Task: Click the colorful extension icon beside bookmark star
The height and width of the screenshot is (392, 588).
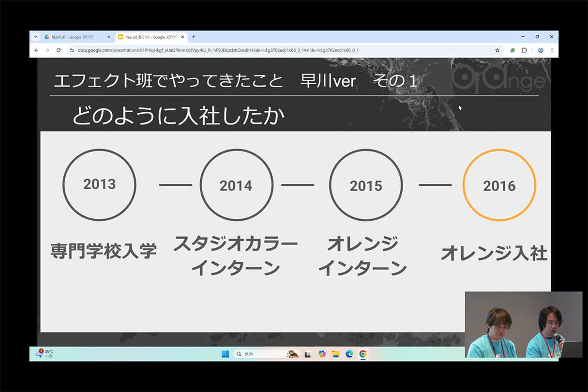Action: pos(512,50)
